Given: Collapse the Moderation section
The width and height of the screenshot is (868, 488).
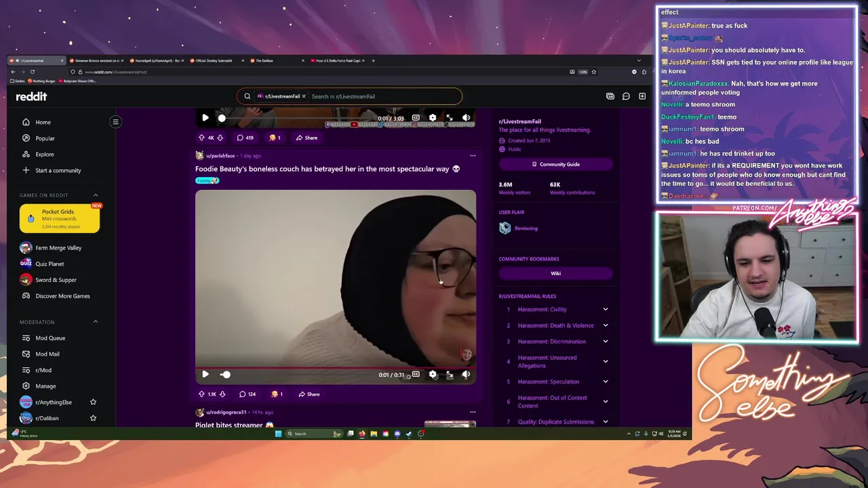Looking at the screenshot, I should tap(96, 322).
